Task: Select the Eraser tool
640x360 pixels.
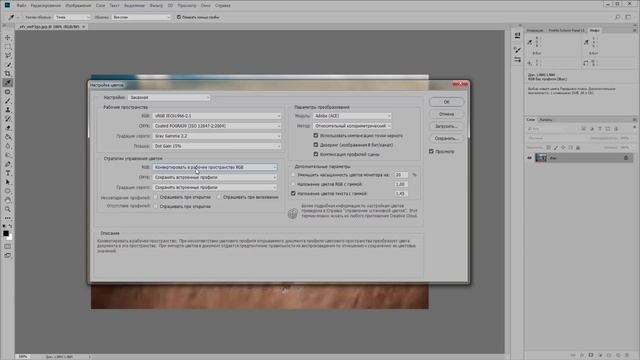Action: (8, 128)
